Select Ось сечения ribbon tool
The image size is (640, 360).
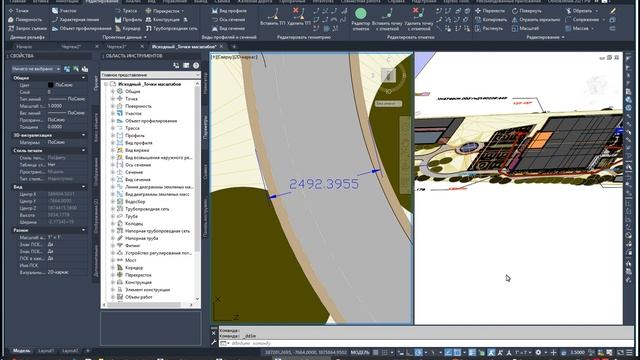coord(228,20)
